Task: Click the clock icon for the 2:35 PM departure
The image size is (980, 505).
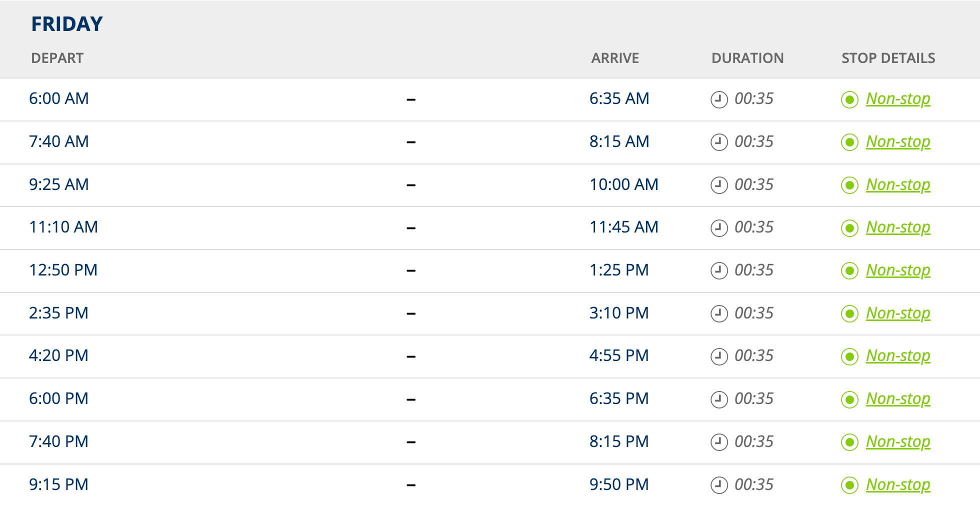Action: pos(719,313)
